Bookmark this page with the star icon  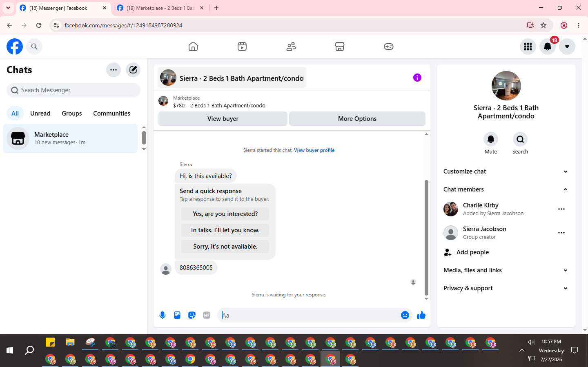tap(543, 25)
